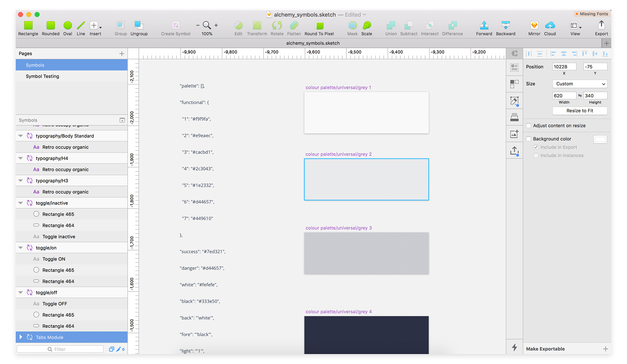Screen dimensions: 627x364
Task: Select the grey 2 colour artboard
Action: click(x=366, y=179)
